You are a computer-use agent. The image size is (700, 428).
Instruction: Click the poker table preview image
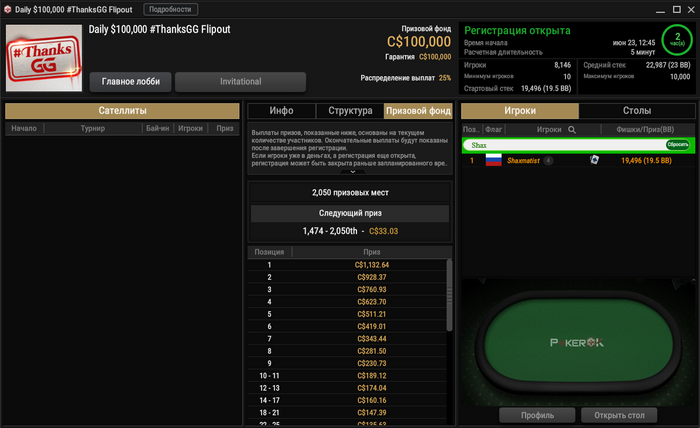tap(578, 342)
